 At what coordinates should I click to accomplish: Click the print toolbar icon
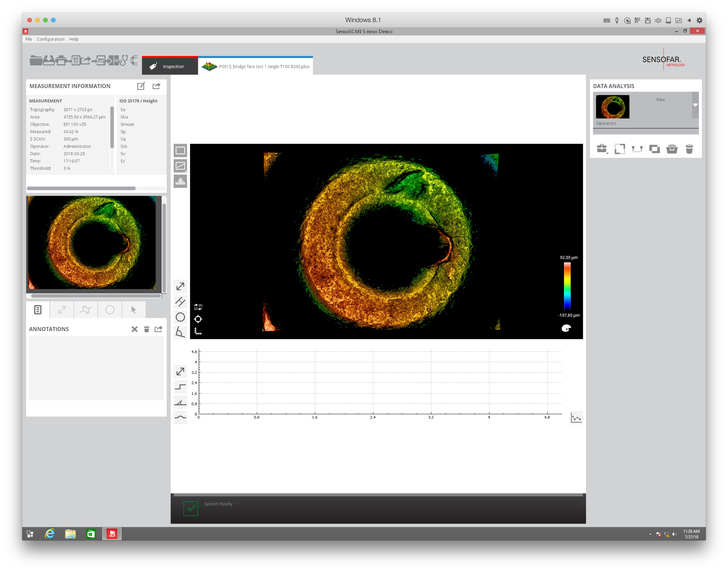61,60
